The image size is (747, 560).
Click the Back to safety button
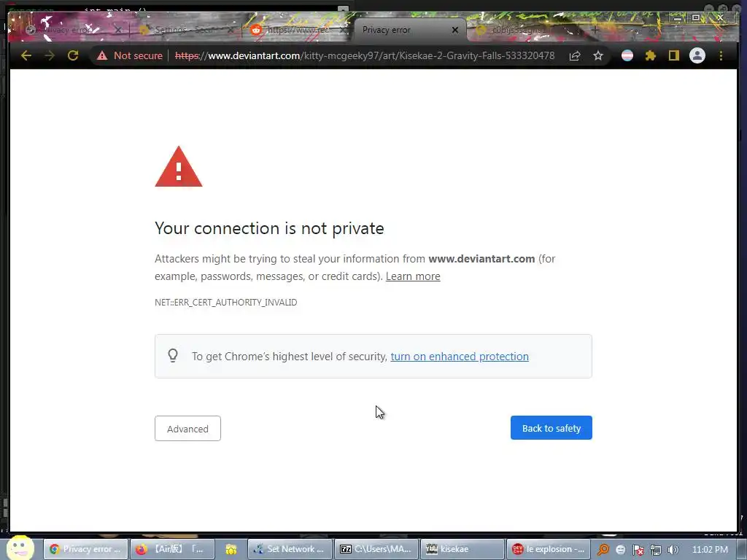click(x=551, y=427)
